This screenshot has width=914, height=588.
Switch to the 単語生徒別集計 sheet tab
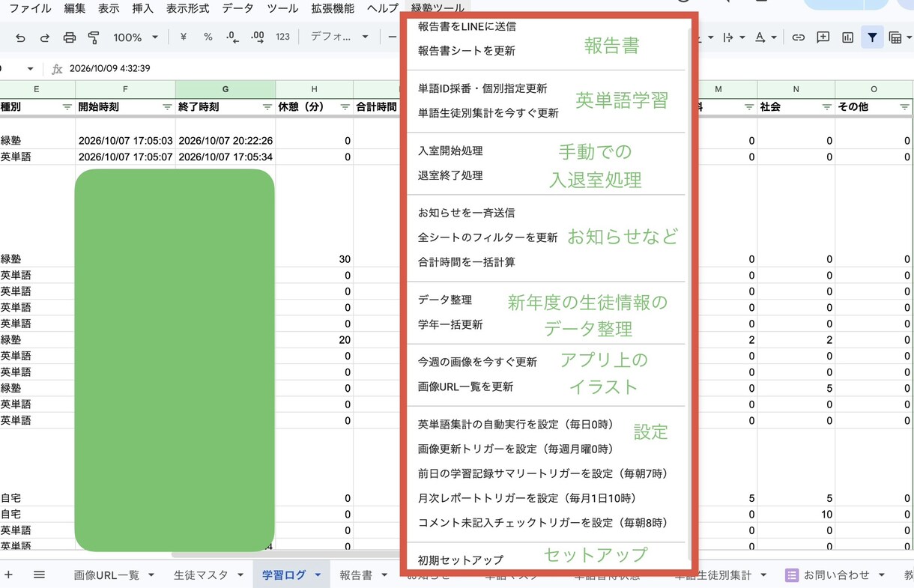(x=712, y=575)
